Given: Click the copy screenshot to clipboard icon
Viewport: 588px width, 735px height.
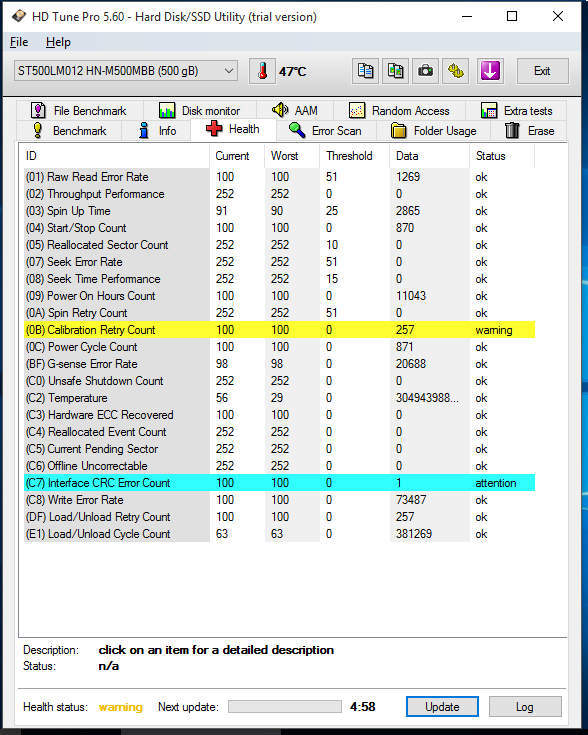Looking at the screenshot, I should (395, 71).
